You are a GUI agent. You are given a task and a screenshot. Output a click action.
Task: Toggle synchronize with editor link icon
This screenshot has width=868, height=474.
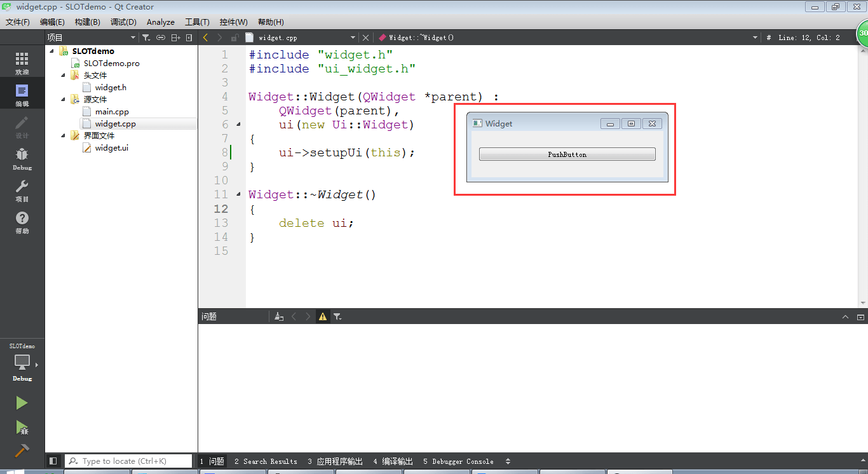point(161,37)
